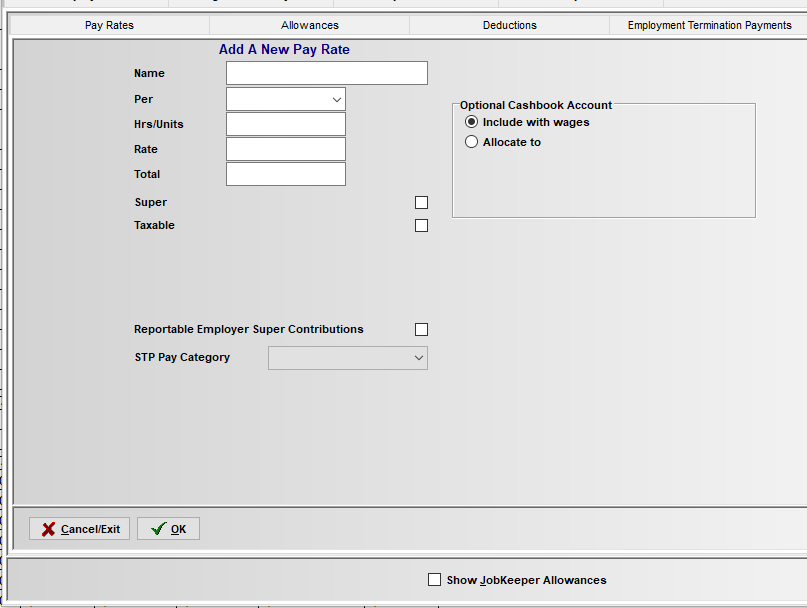Viewport: 807px width, 608px height.
Task: Switch to the Pay Rates tab
Action: click(109, 25)
